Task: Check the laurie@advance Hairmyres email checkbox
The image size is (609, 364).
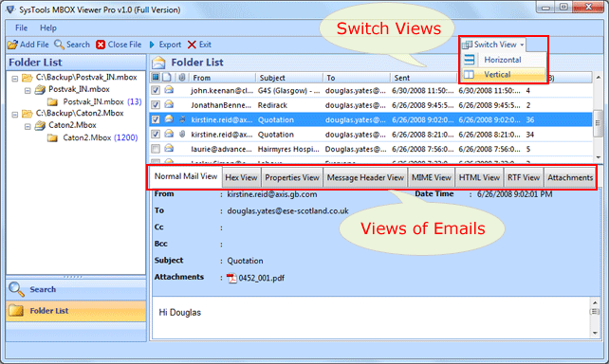Action: (x=156, y=149)
